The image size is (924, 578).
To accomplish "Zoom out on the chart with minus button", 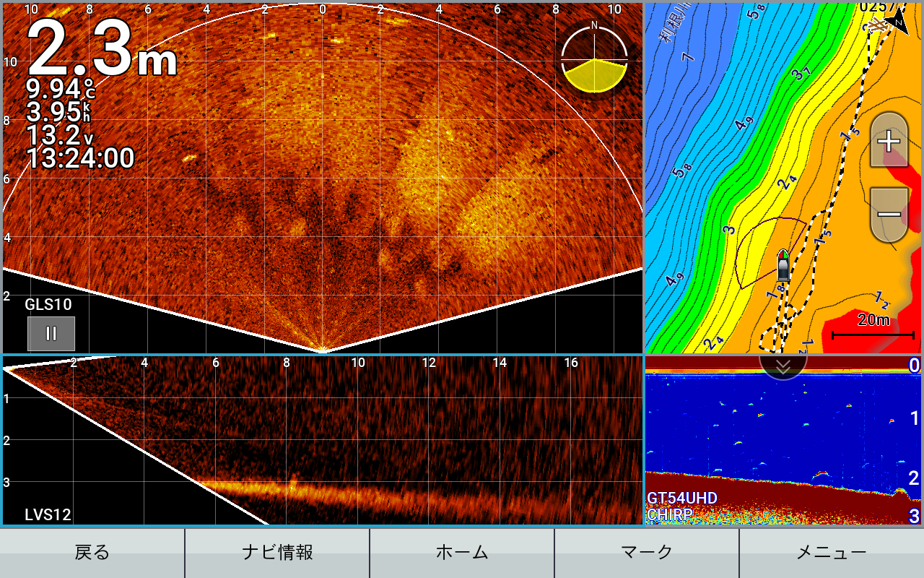I will point(889,215).
